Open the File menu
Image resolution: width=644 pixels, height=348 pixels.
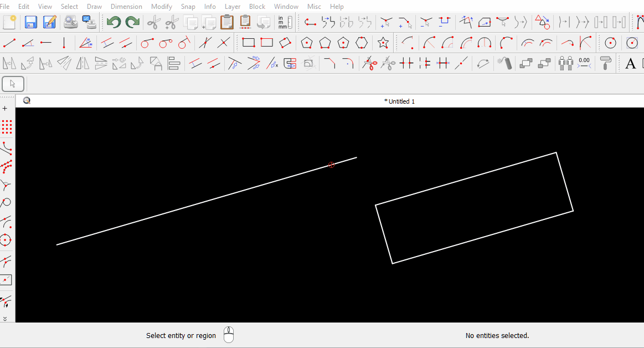pos(4,7)
